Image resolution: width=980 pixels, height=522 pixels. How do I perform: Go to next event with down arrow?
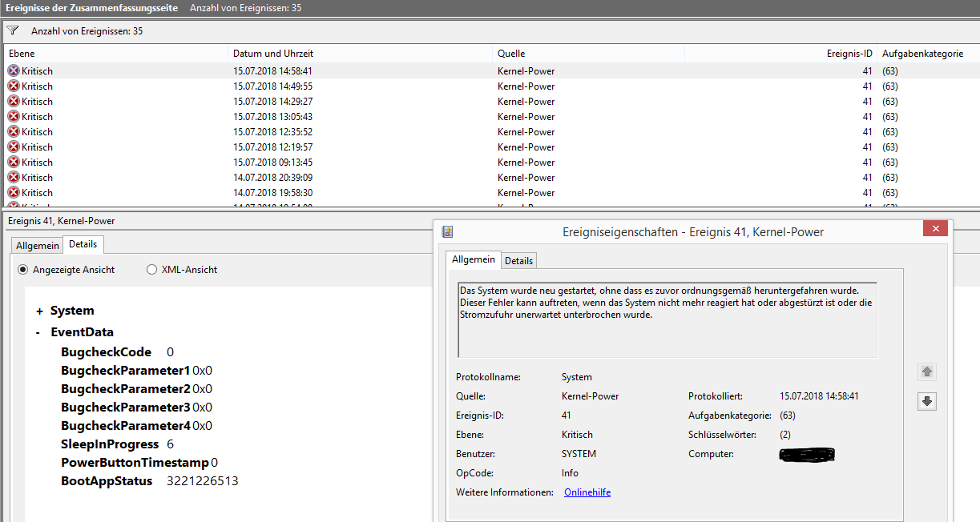[927, 401]
